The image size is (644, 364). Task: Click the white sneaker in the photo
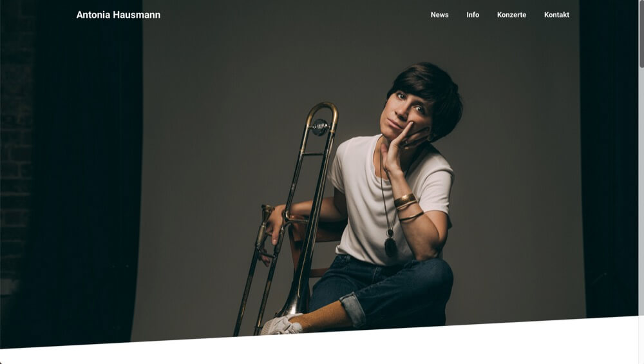282,324
